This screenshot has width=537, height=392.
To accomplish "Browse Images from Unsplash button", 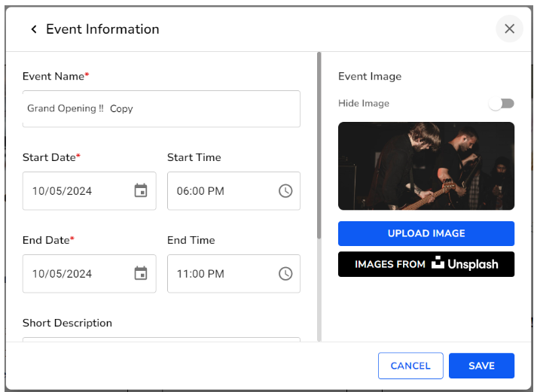I will pos(426,264).
